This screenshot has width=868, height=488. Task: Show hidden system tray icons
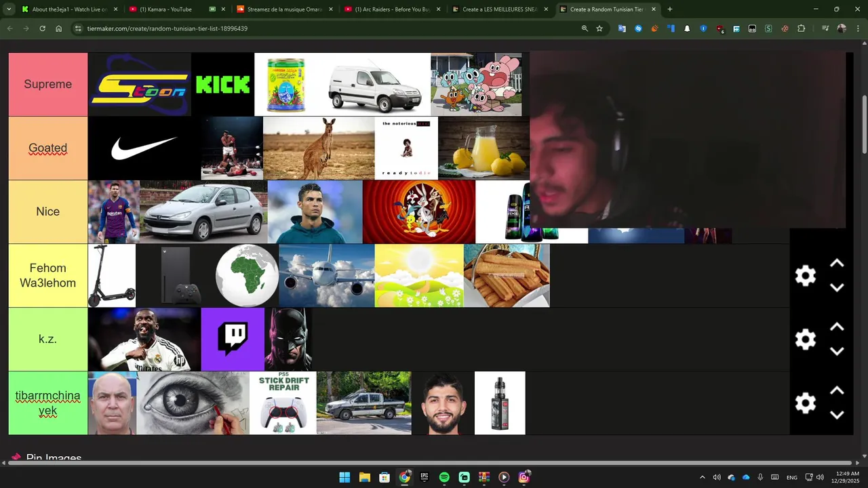point(702,477)
